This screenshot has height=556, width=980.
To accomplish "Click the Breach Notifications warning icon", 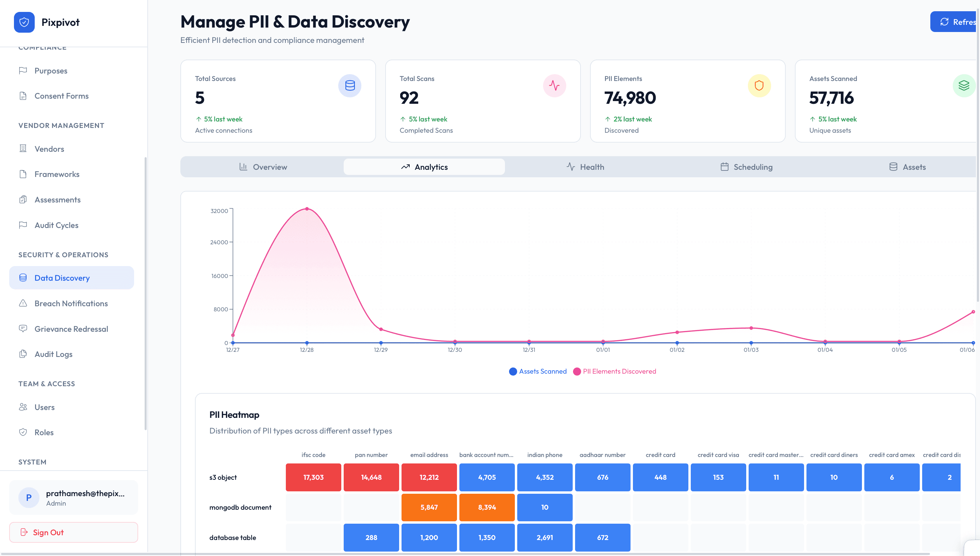I will 23,303.
